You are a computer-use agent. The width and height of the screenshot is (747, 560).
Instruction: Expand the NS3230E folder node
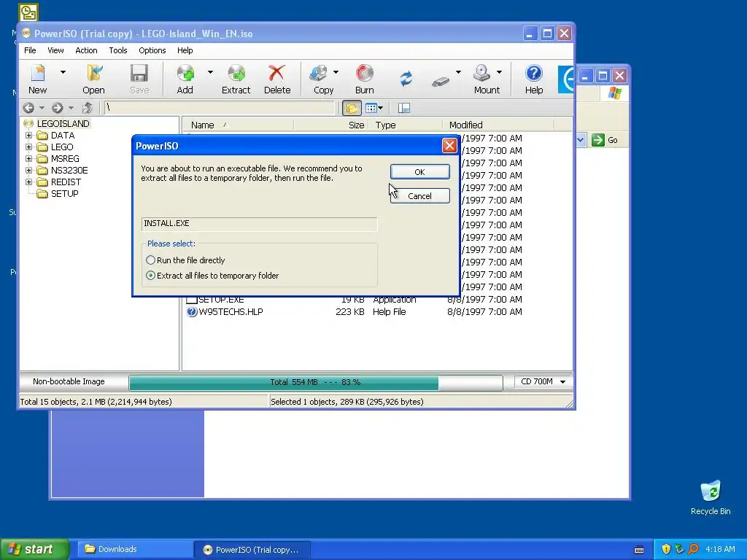coord(28,170)
